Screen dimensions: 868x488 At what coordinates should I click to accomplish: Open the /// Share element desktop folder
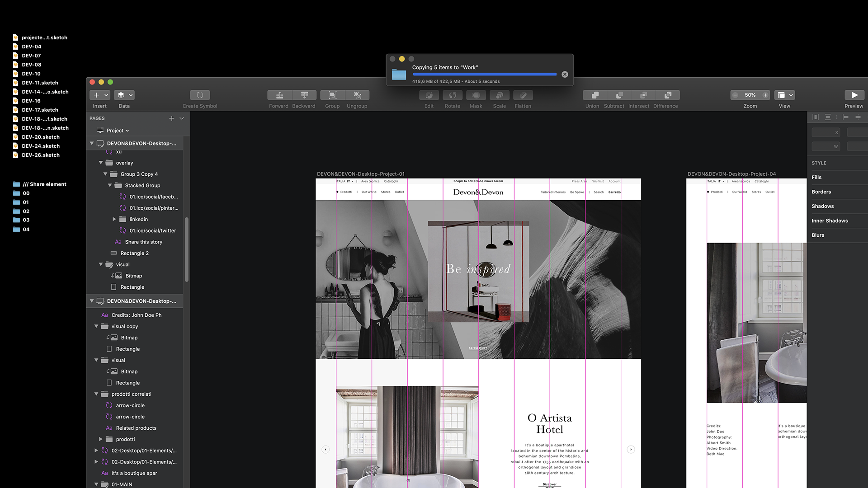coord(40,184)
